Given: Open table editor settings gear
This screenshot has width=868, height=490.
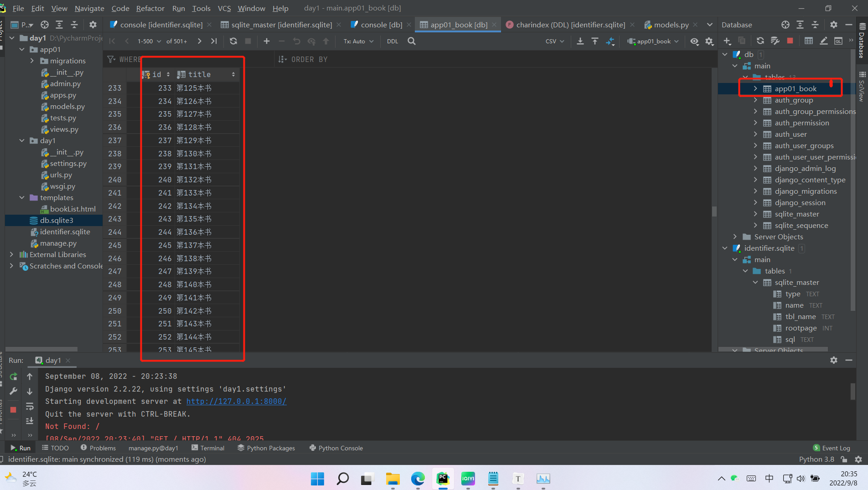Looking at the screenshot, I should (x=709, y=41).
